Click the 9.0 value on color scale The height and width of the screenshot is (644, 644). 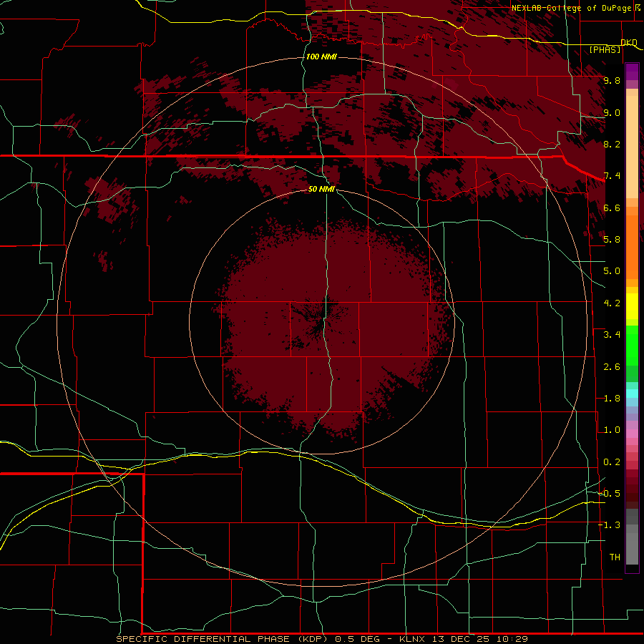(x=612, y=112)
